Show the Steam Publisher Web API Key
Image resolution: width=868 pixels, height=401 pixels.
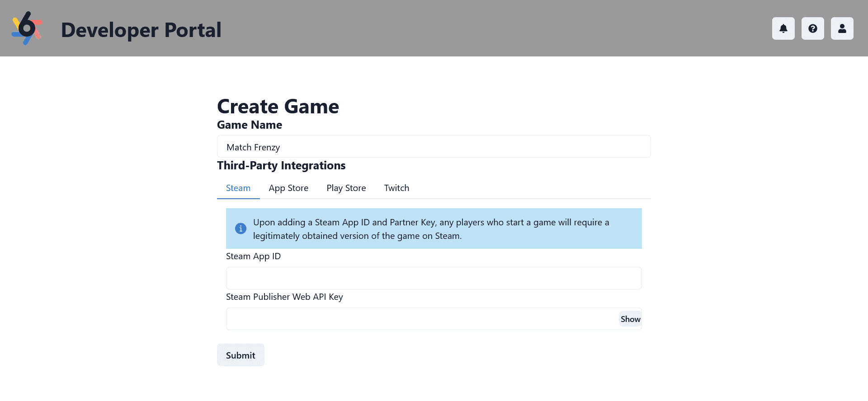point(630,319)
